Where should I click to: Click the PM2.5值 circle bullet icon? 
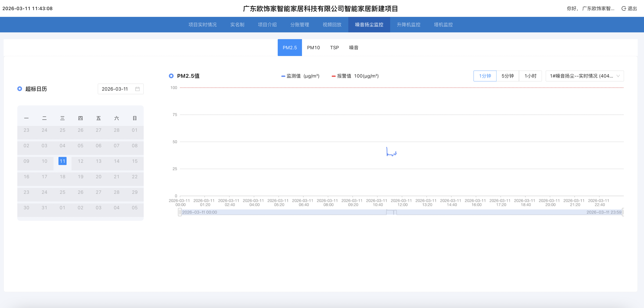pos(171,76)
